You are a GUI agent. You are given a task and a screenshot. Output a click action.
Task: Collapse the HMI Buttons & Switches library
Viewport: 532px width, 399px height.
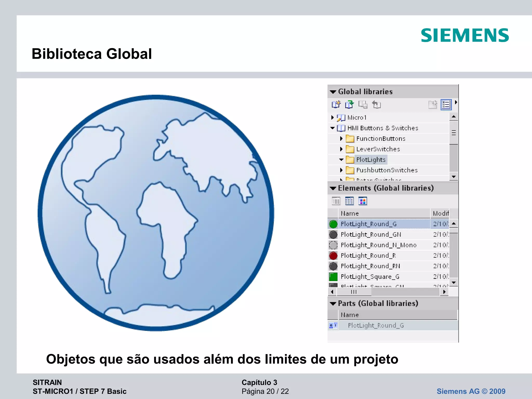coord(332,128)
